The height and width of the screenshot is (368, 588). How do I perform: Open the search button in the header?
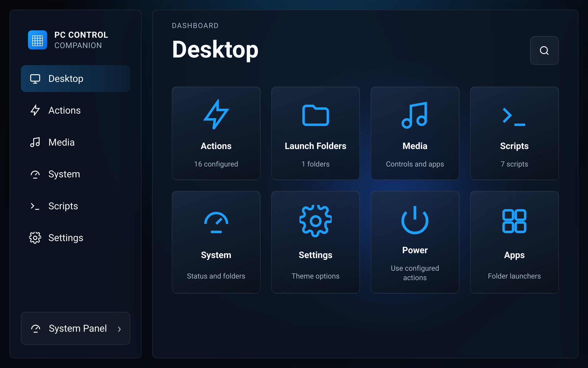click(x=544, y=50)
